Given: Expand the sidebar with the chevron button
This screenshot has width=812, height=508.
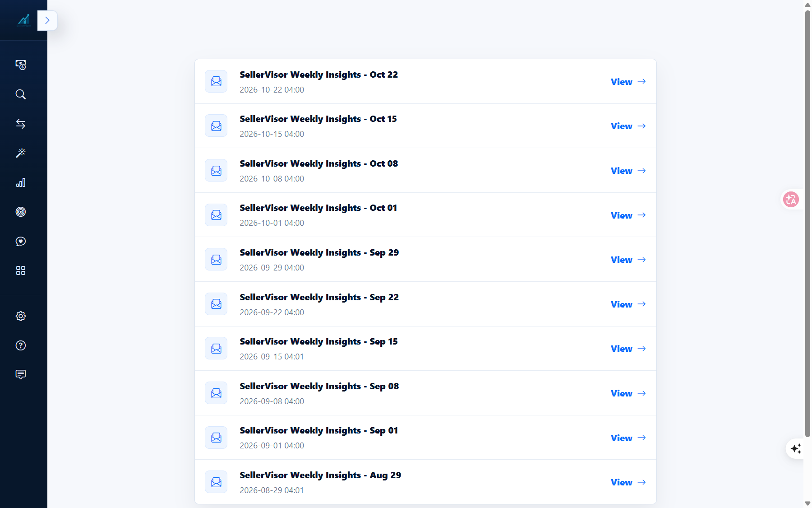Looking at the screenshot, I should coord(47,20).
